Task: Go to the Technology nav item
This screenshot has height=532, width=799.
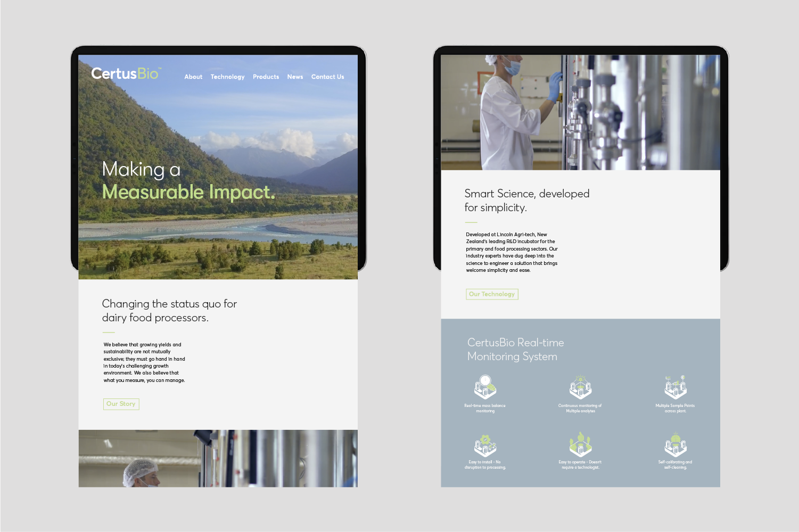Action: 227,77
